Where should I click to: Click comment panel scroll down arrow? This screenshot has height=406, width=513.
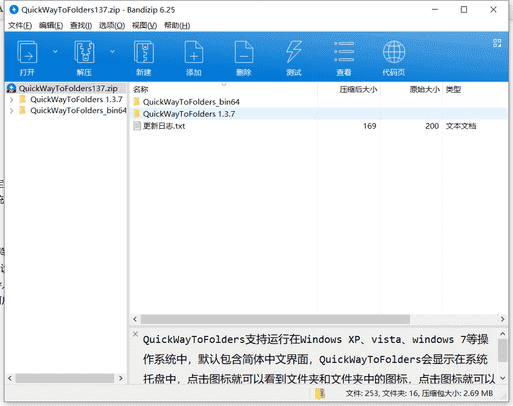503,378
